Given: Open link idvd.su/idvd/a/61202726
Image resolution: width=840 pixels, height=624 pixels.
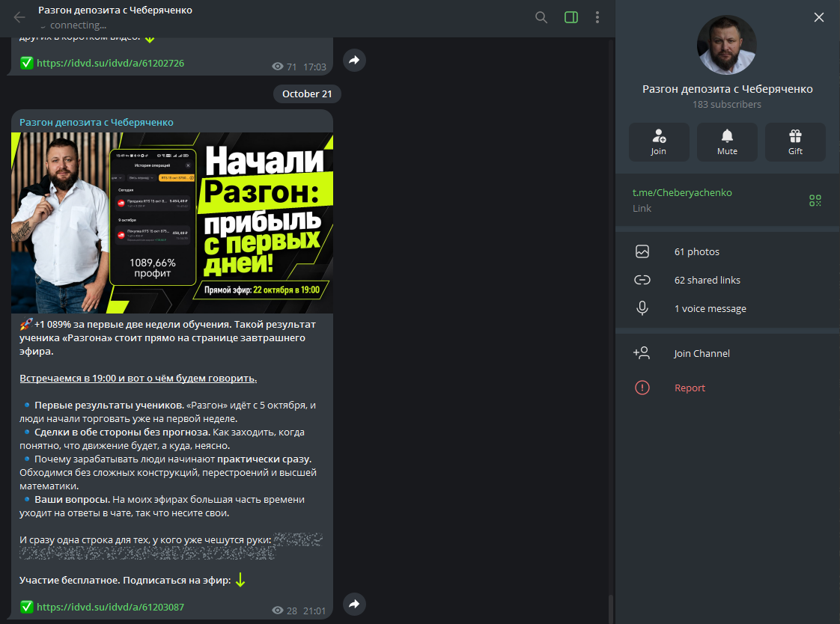Looking at the screenshot, I should tap(110, 63).
